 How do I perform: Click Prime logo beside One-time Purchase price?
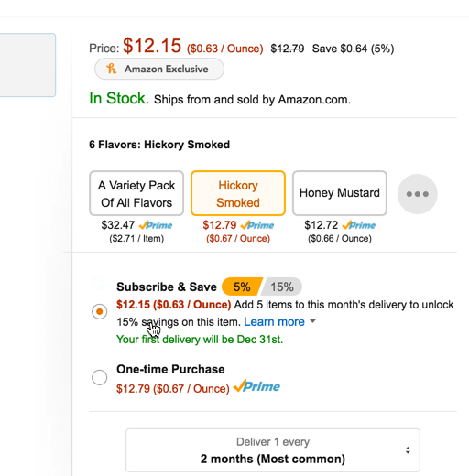click(256, 386)
